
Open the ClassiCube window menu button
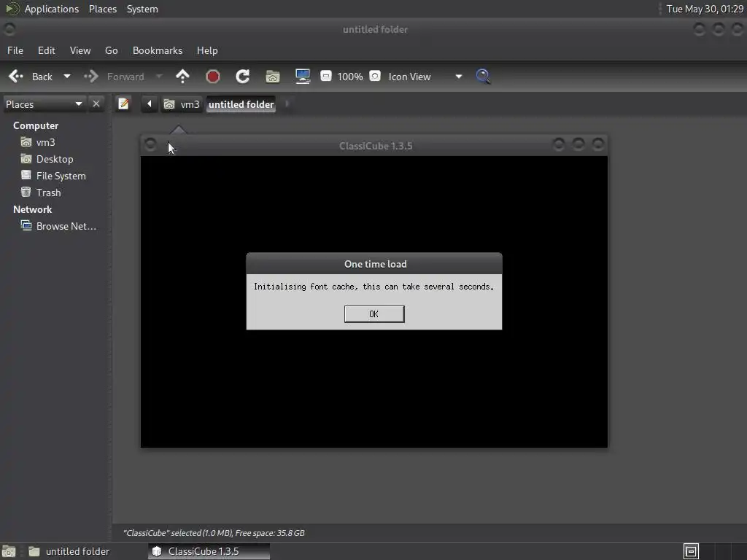pyautogui.click(x=150, y=144)
